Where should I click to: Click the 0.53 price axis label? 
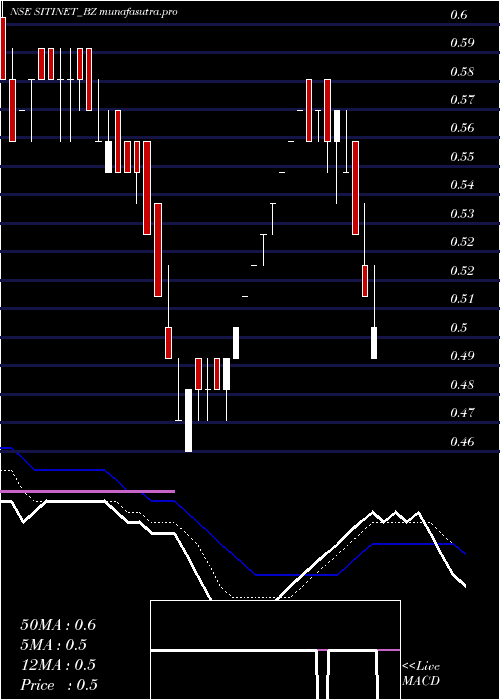(x=461, y=213)
